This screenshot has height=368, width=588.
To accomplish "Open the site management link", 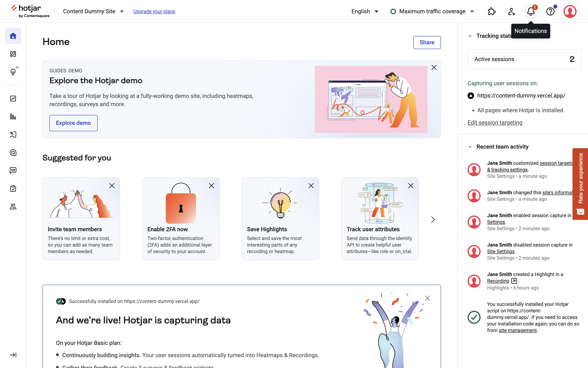I will 518,330.
